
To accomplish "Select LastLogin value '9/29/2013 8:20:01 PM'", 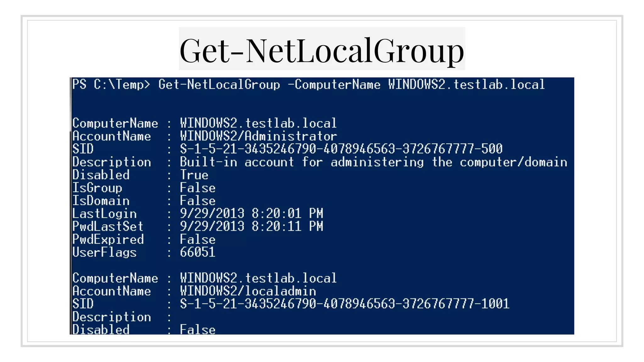I will pyautogui.click(x=252, y=214).
